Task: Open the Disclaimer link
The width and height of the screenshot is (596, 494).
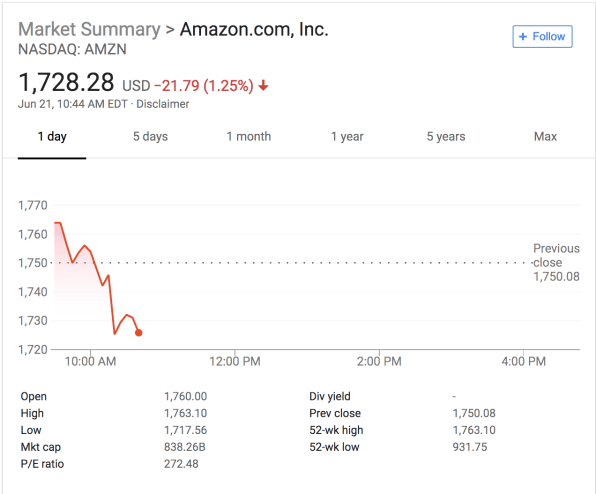Action: 163,104
